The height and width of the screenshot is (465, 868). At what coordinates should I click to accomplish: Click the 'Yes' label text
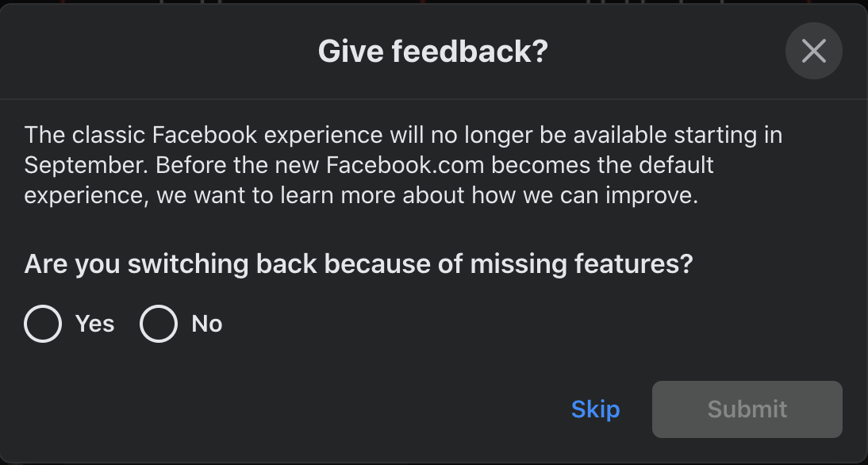(x=94, y=324)
